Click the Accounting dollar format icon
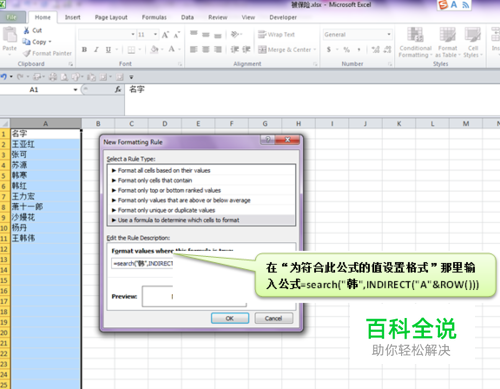 [329, 50]
